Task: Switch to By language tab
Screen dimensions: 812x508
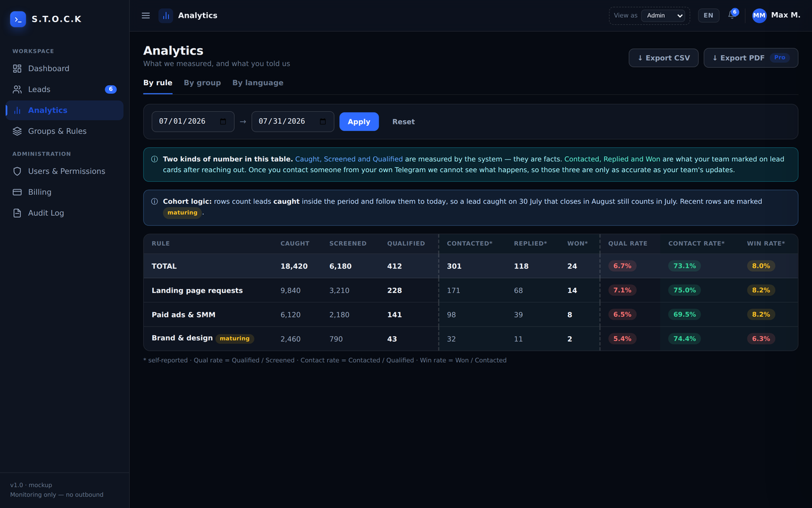Action: (x=258, y=83)
